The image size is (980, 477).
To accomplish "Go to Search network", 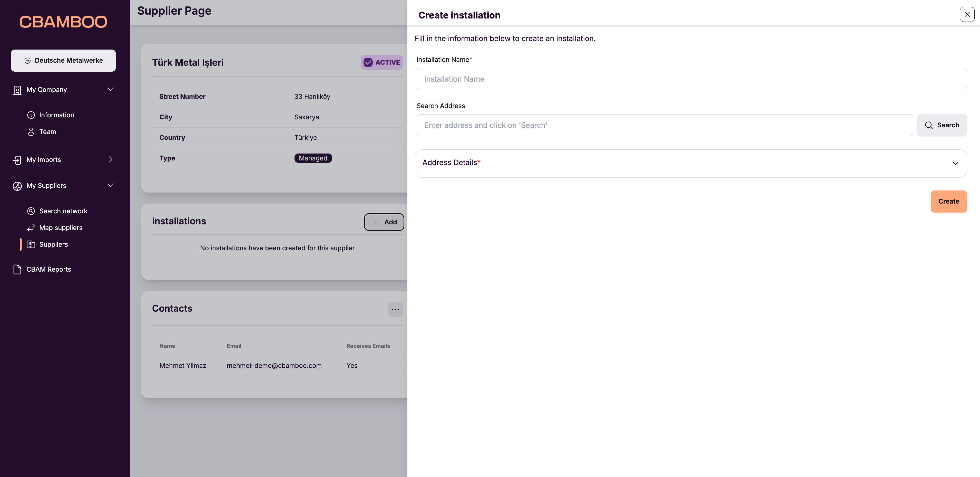I will pyautogui.click(x=63, y=211).
